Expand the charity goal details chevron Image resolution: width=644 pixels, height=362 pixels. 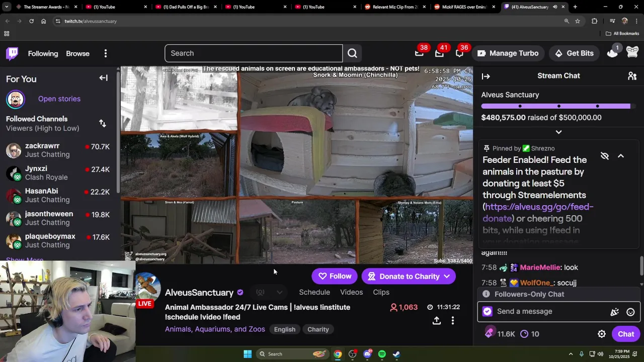558,132
